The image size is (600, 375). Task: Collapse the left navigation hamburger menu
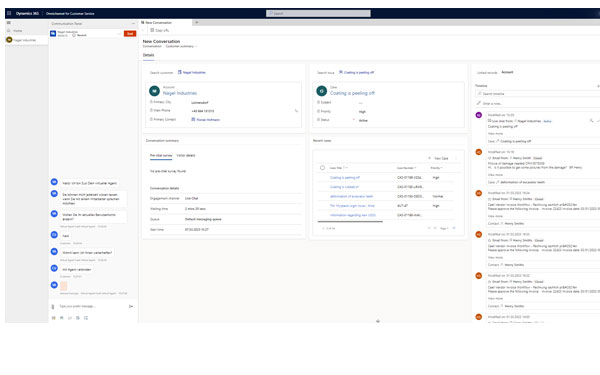click(x=9, y=23)
